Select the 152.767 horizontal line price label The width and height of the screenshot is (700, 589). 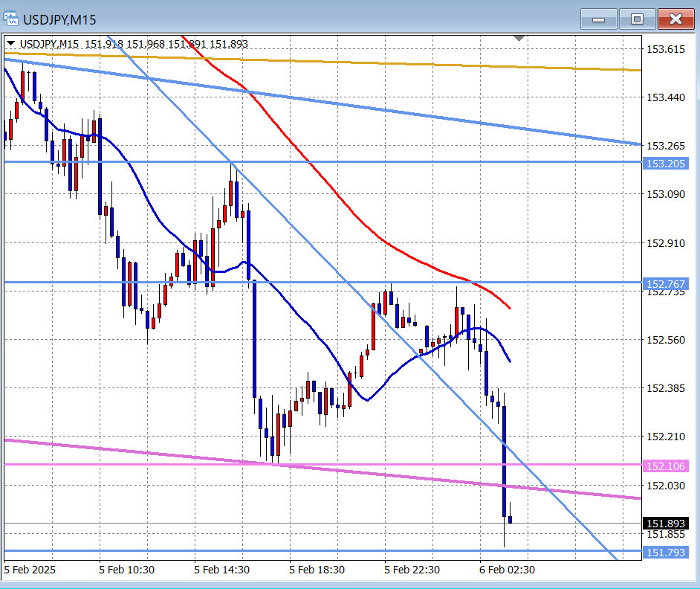point(666,283)
